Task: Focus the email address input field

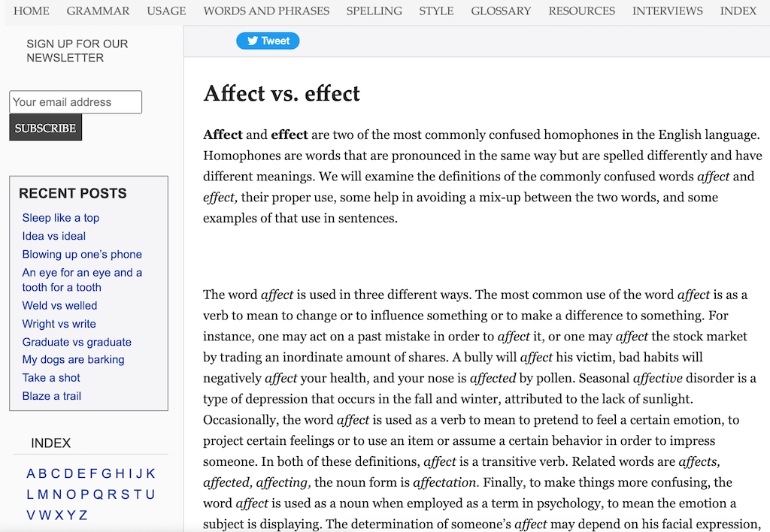Action: coord(75,102)
